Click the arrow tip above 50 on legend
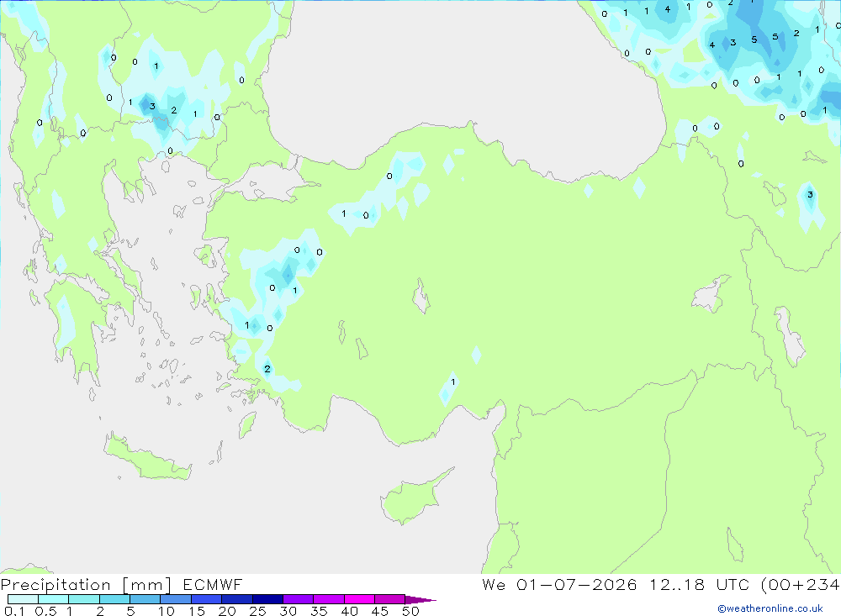 click(x=420, y=600)
